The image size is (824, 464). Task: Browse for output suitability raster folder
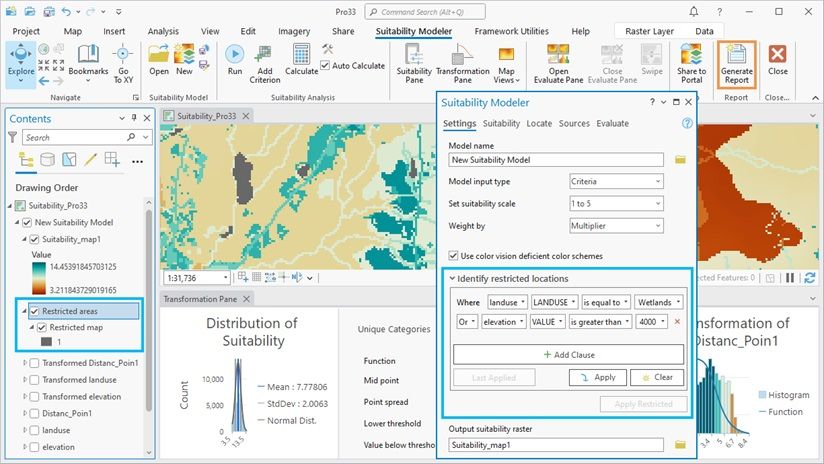[680, 445]
